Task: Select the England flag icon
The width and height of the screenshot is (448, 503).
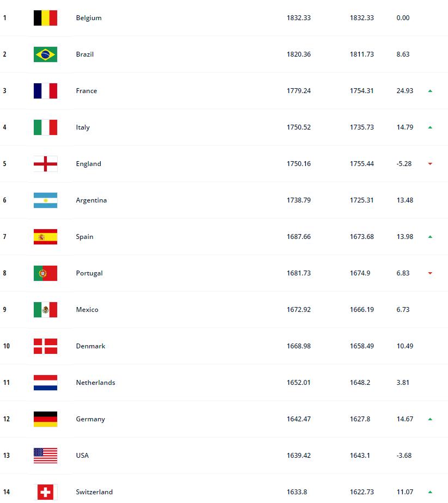Action: [45, 164]
